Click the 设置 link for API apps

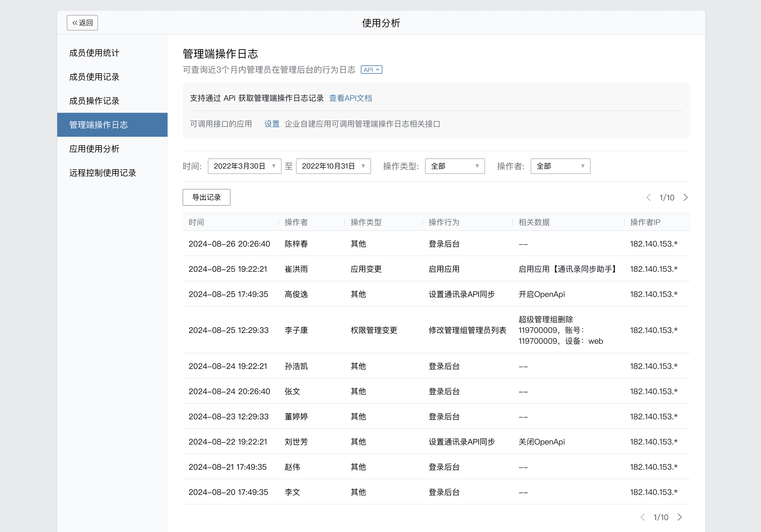click(x=271, y=124)
